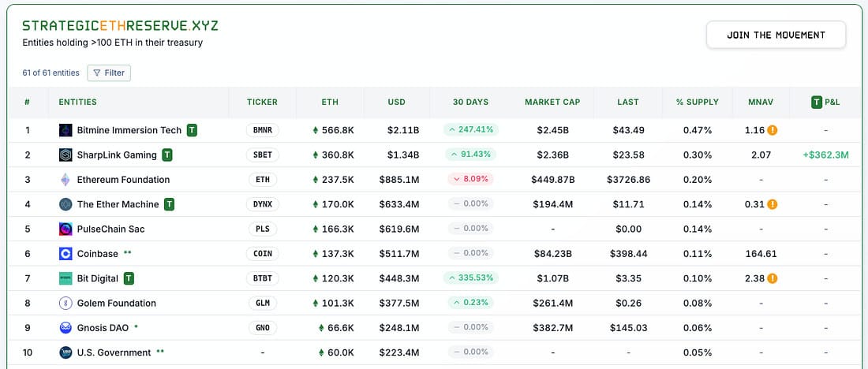This screenshot has height=369, width=868.
Task: Click the orange warning icon beside MNAV 0.31
Action: coord(773,204)
